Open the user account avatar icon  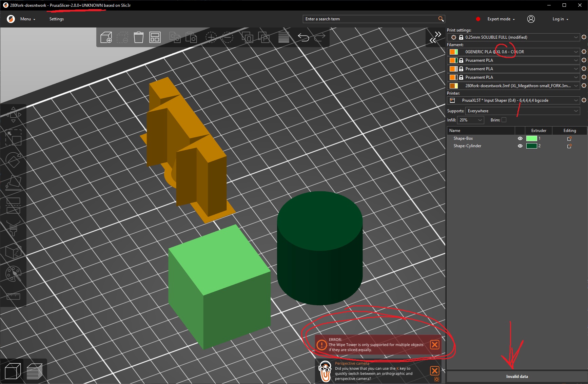tap(531, 19)
